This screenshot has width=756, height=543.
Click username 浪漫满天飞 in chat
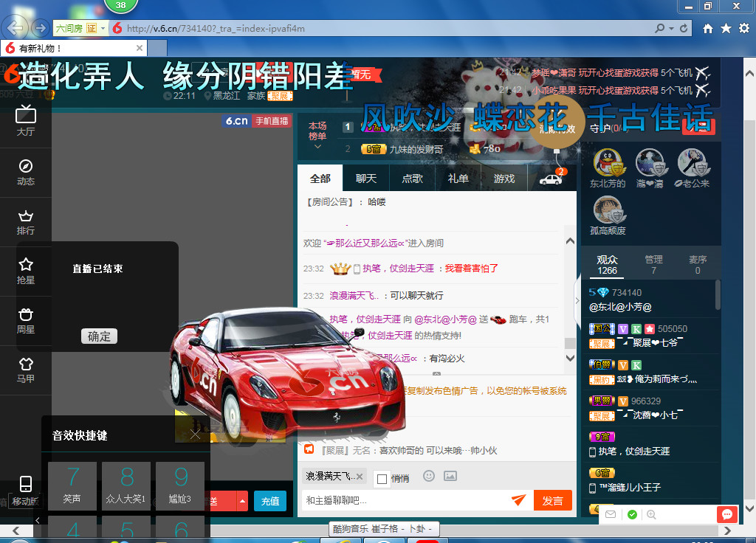pyautogui.click(x=354, y=296)
